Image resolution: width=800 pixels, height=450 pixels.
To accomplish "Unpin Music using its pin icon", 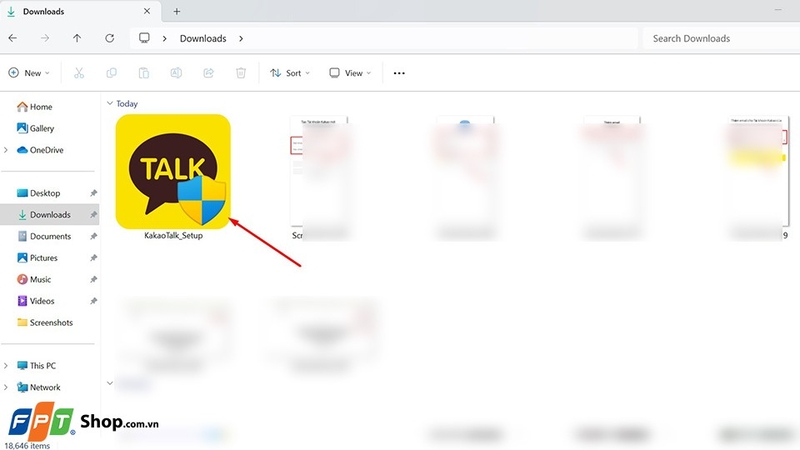I will pyautogui.click(x=93, y=280).
